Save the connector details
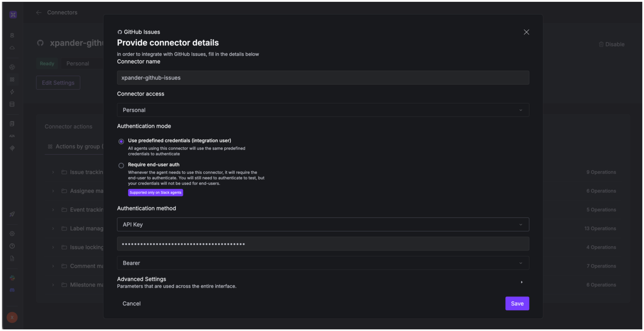644x331 pixels. coord(517,303)
